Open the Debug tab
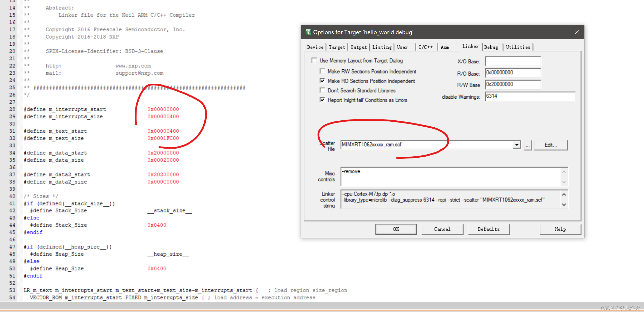Image resolution: width=644 pixels, height=313 pixels. [x=491, y=47]
